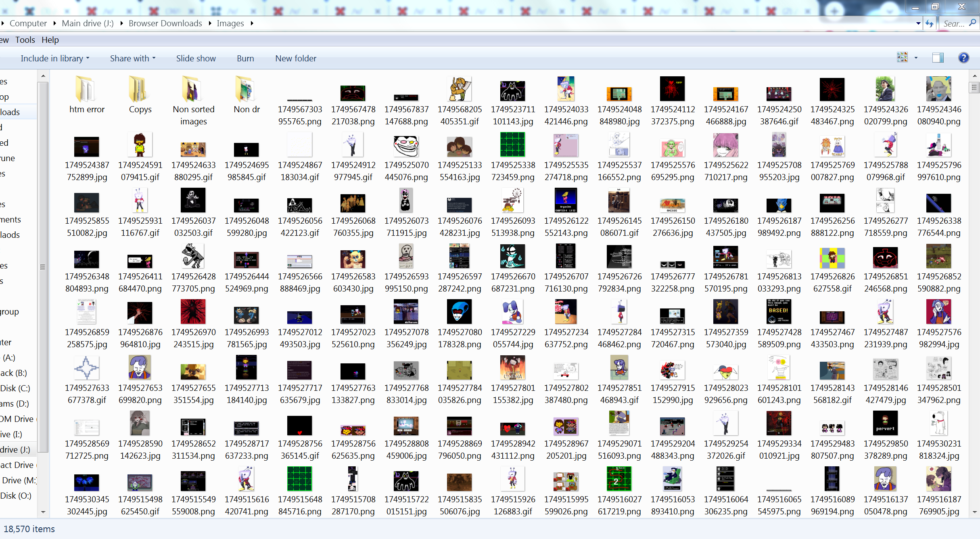Select file 1749527801155382.jpg thumbnail
This screenshot has width=980, height=539.
(x=513, y=367)
